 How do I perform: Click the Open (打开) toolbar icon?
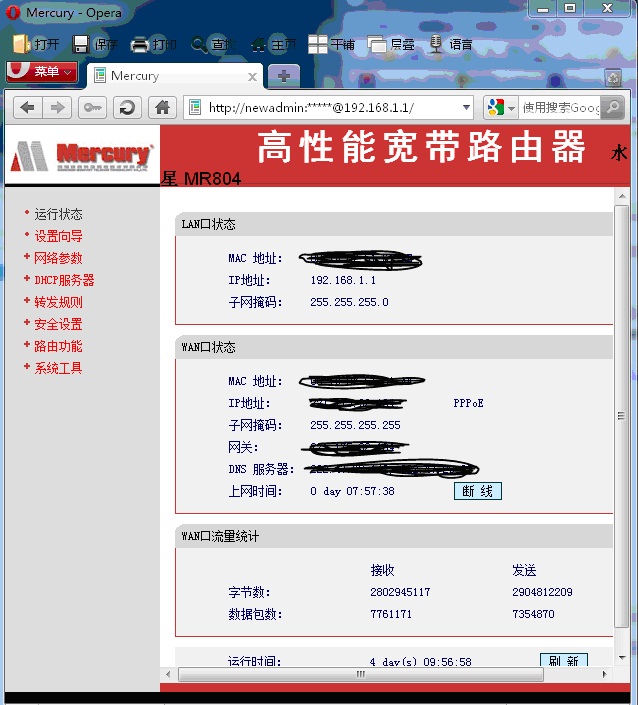point(21,44)
